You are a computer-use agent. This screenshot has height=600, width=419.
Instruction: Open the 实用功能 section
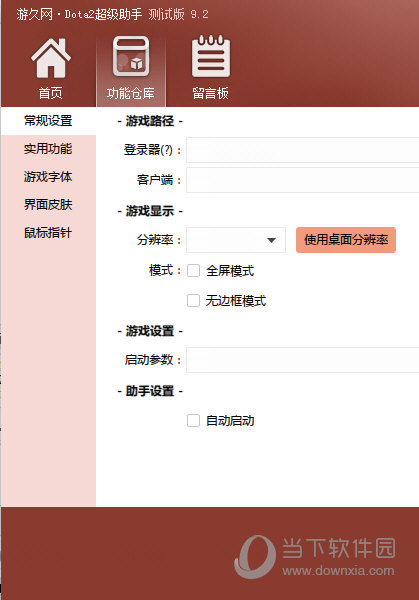click(x=48, y=148)
